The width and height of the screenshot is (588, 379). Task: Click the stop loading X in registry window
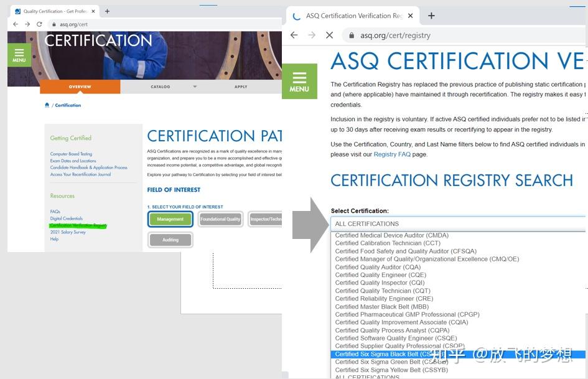[x=330, y=35]
